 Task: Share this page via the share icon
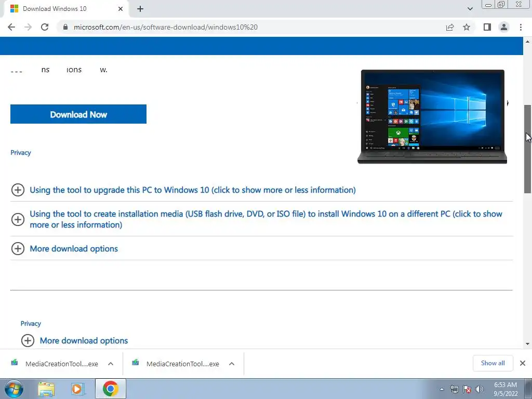coord(450,27)
